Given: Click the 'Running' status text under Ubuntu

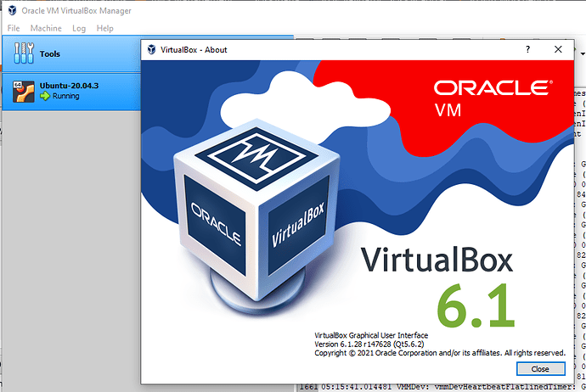Looking at the screenshot, I should pyautogui.click(x=65, y=96).
